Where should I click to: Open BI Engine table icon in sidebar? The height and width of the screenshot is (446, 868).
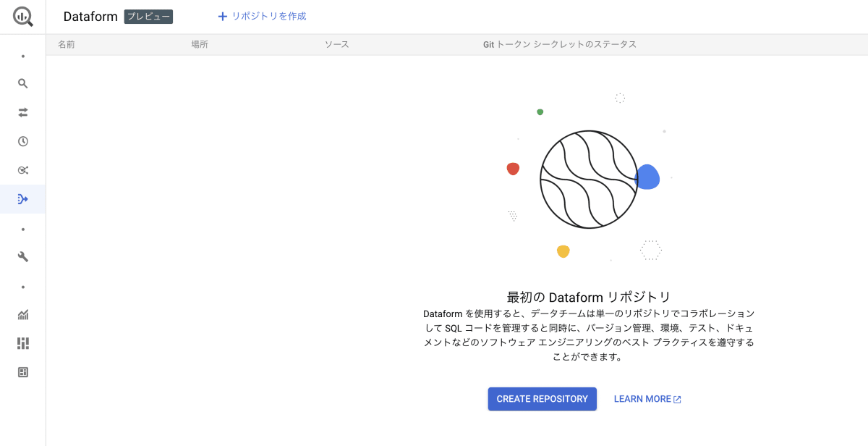[23, 372]
